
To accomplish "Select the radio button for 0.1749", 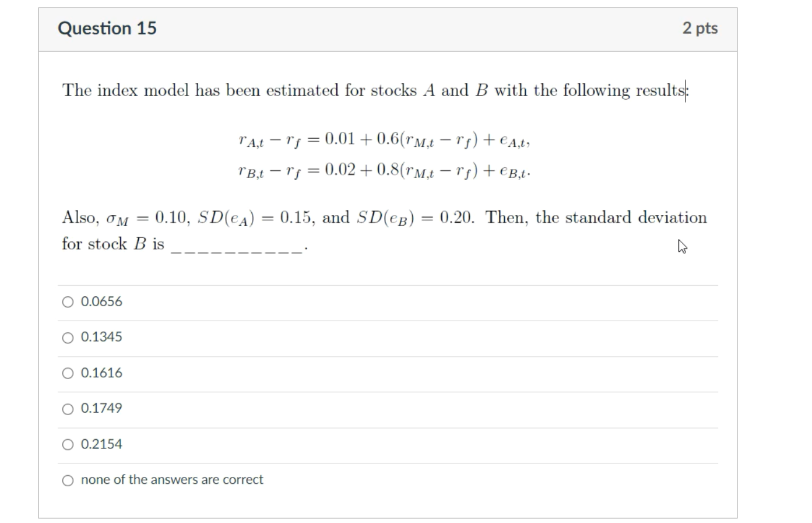I will click(67, 408).
